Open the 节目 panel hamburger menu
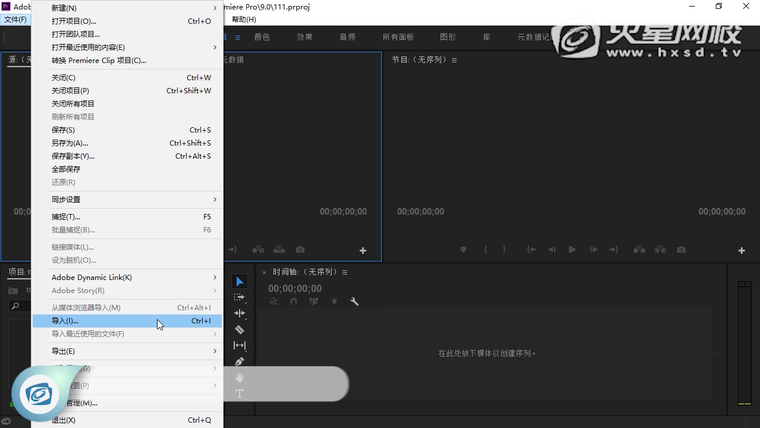 click(454, 60)
